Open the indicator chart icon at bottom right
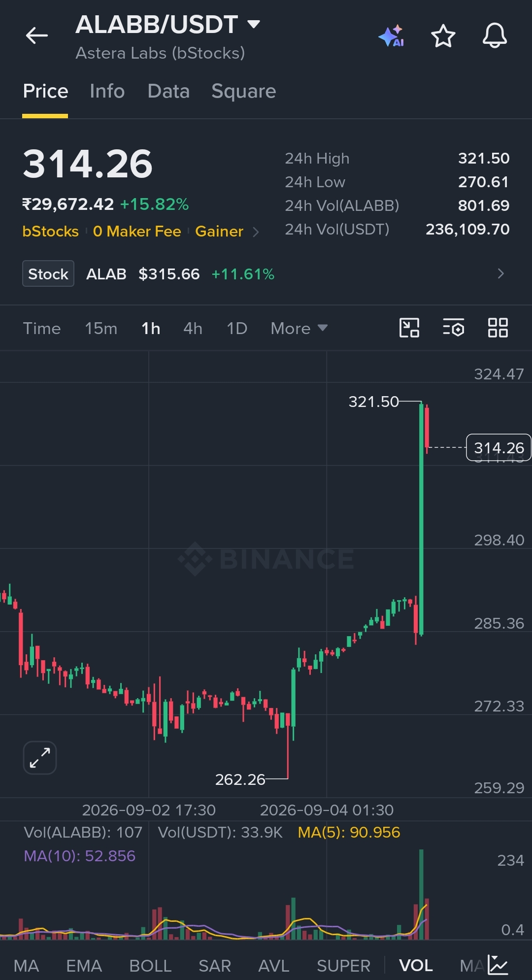The image size is (532, 980). 498,965
